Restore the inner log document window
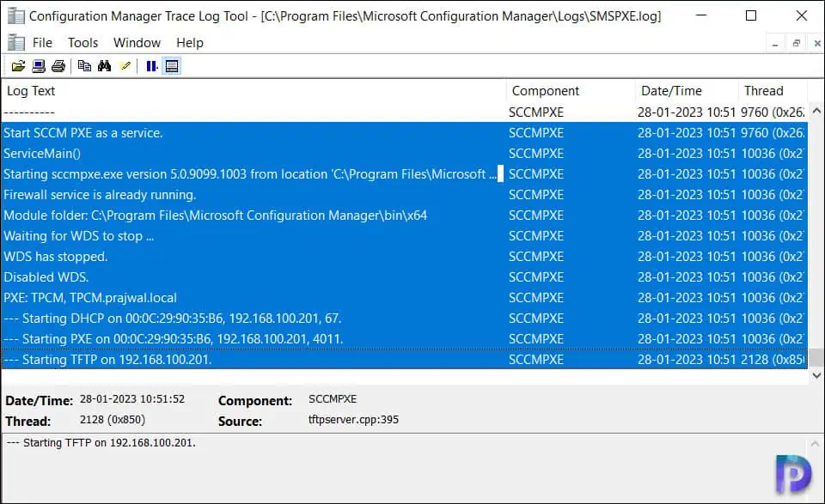This screenshot has width=825, height=504. (796, 44)
